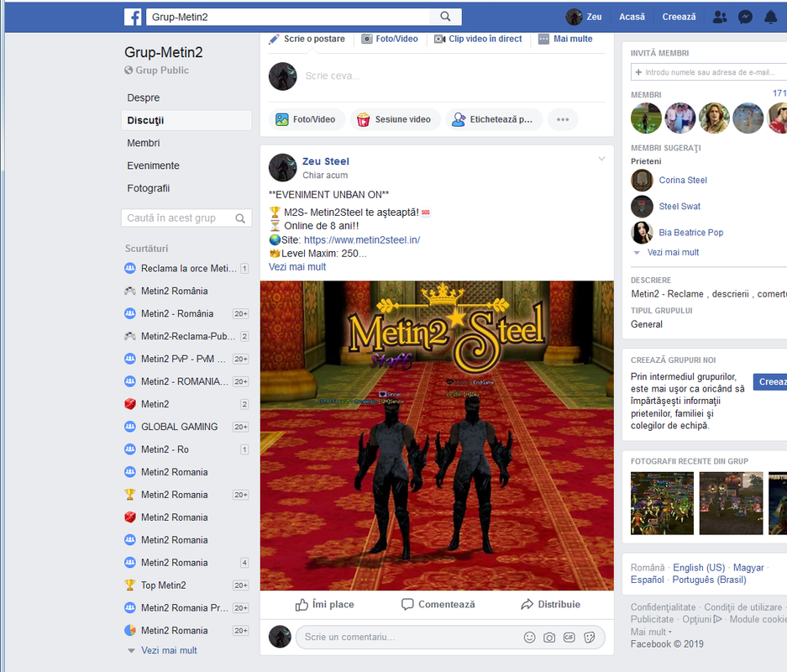Select Scrie o postare tab
The height and width of the screenshot is (672, 787).
click(x=307, y=39)
